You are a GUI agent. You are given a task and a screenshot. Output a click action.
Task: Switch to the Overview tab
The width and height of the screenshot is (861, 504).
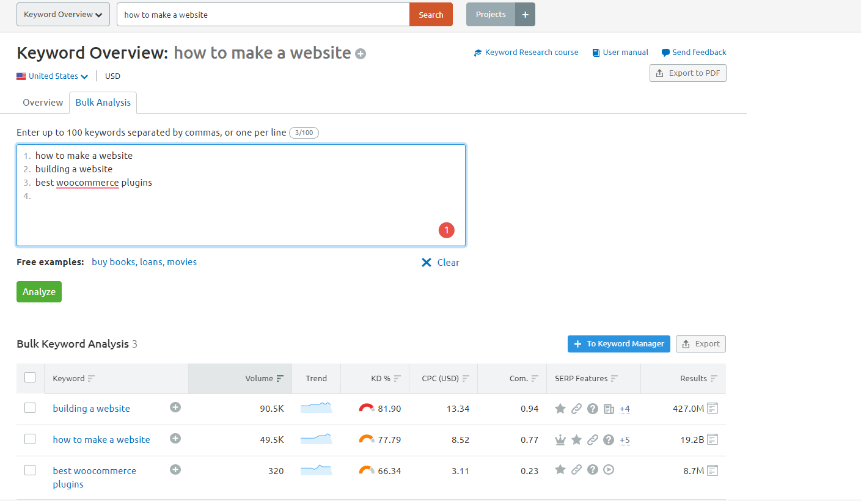(x=42, y=102)
